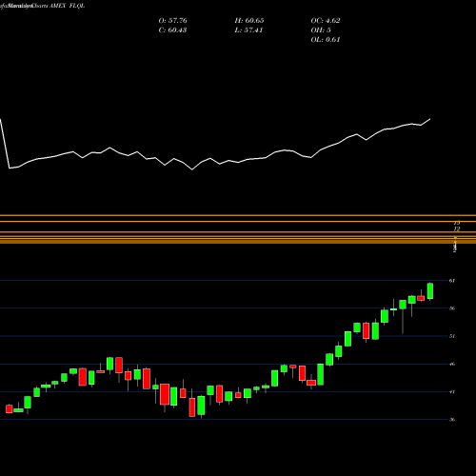476x476 pixels.
Task: Click the 13 indicator axis label
Action: tap(457, 223)
